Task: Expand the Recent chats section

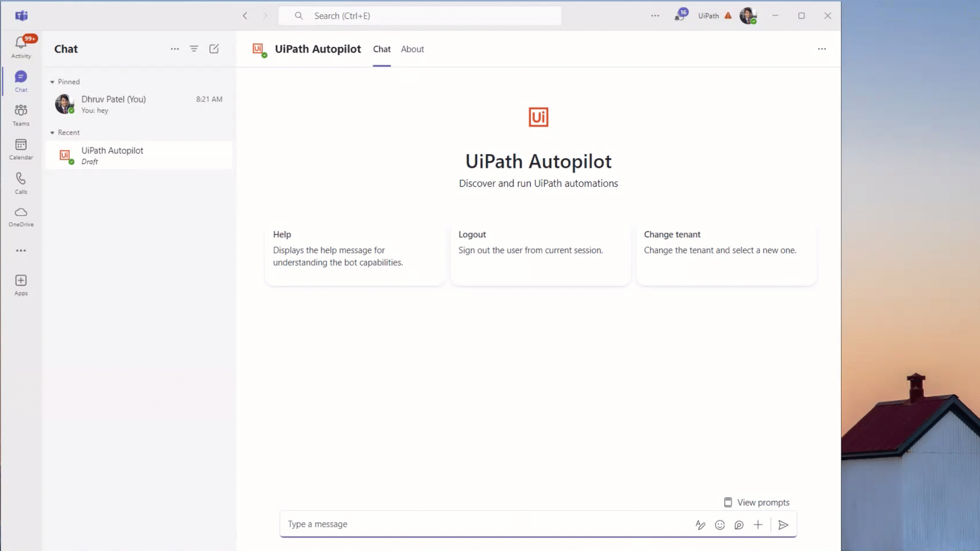Action: tap(53, 132)
